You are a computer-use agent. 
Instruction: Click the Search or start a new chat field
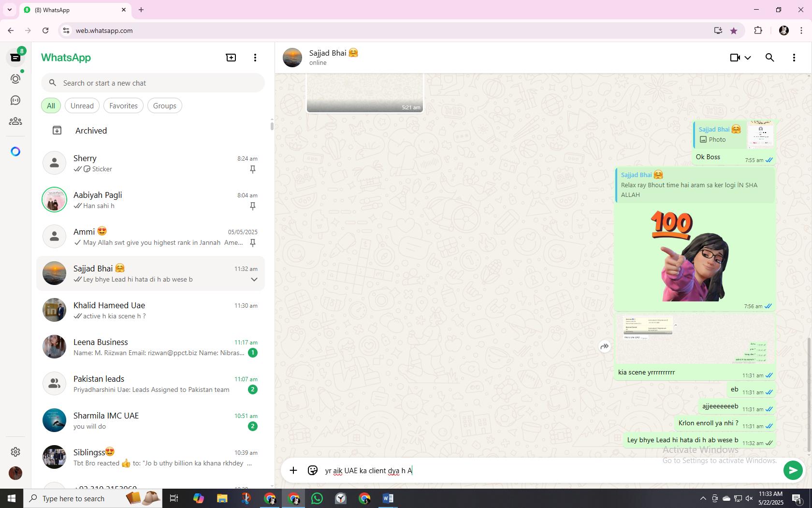coord(153,83)
